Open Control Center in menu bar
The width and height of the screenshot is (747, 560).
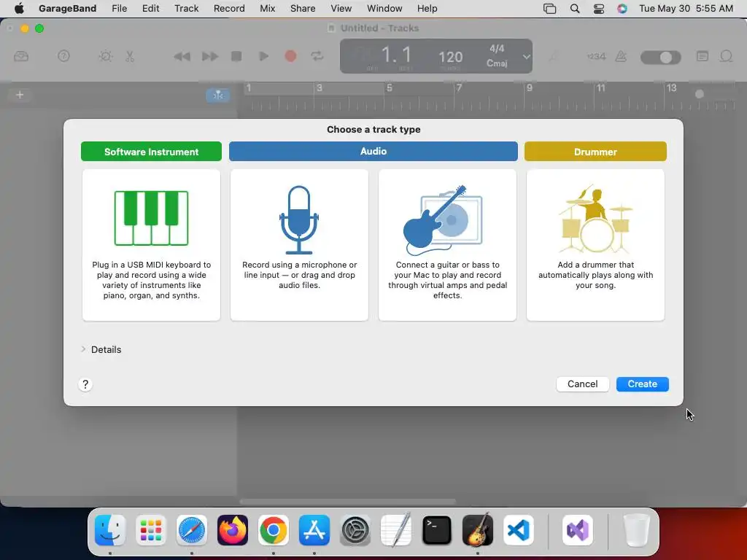599,8
